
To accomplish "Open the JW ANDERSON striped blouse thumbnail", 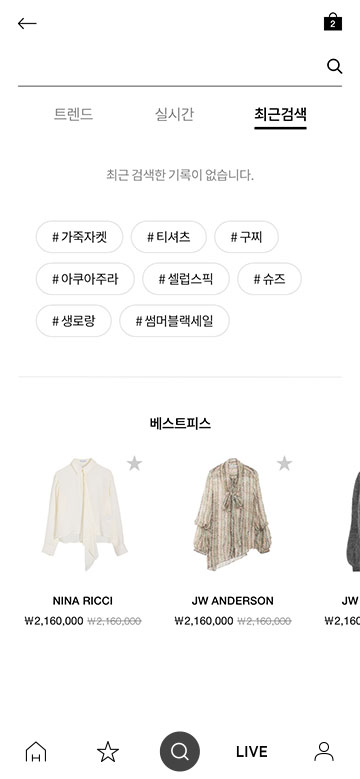I will coord(232,512).
